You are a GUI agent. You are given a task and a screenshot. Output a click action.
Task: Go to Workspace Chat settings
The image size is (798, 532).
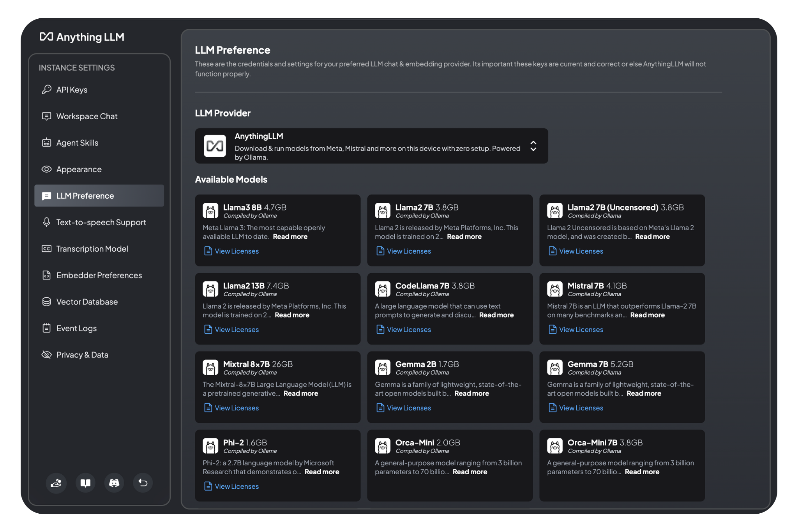click(x=99, y=116)
